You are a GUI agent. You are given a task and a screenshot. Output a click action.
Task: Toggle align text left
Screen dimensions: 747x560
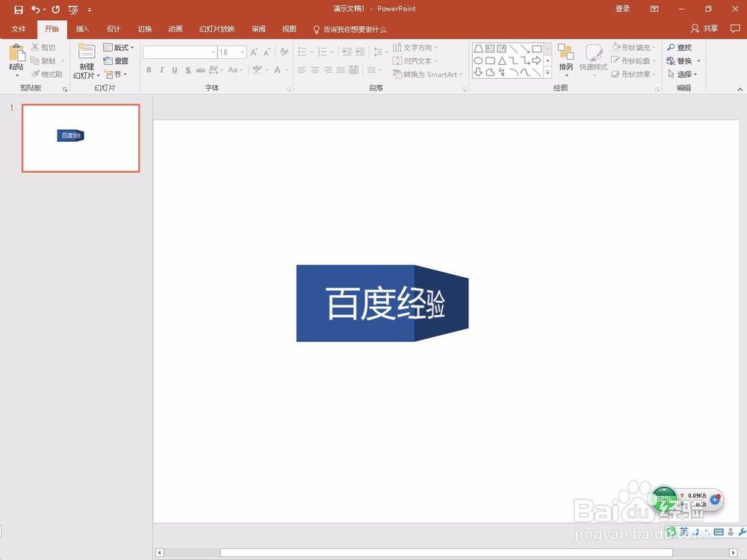tap(302, 70)
